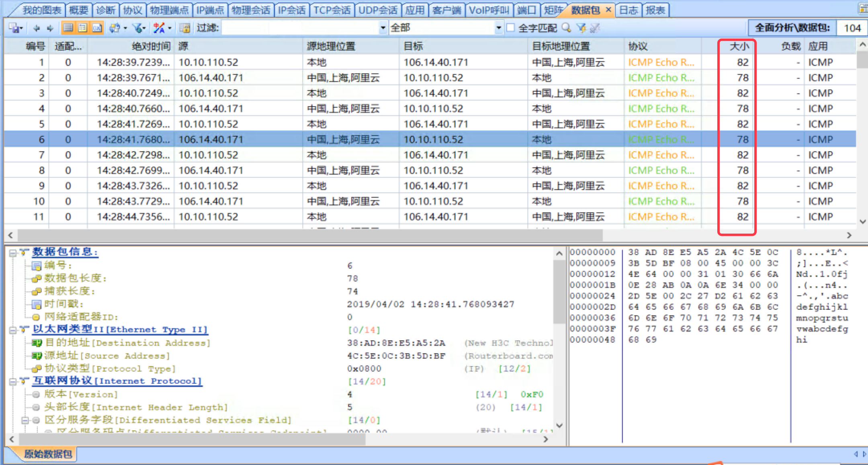Image resolution: width=868 pixels, height=465 pixels.
Task: Click the 大小 column header
Action: pyautogui.click(x=739, y=46)
